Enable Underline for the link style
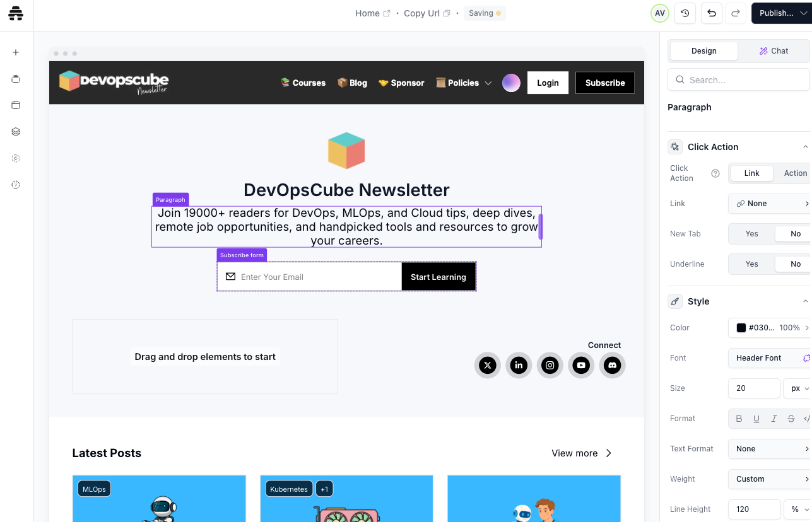The image size is (812, 522). tap(751, 264)
